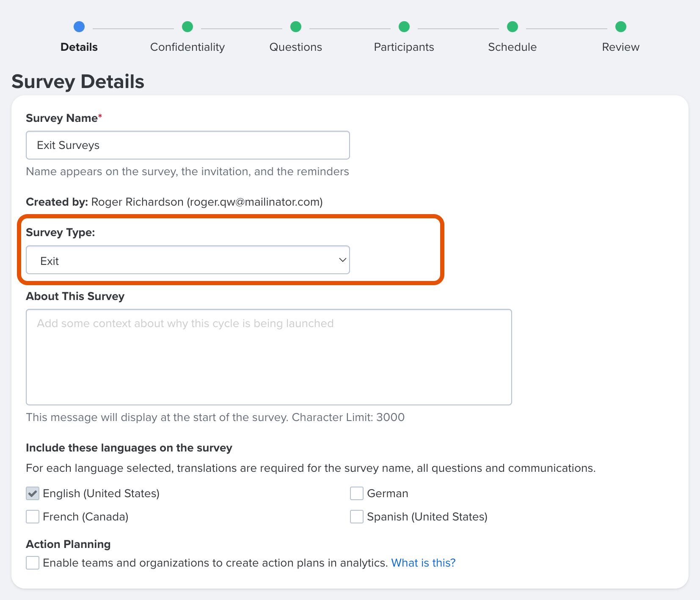Enable action plans in analytics
Screen dimensions: 700x600
33,563
